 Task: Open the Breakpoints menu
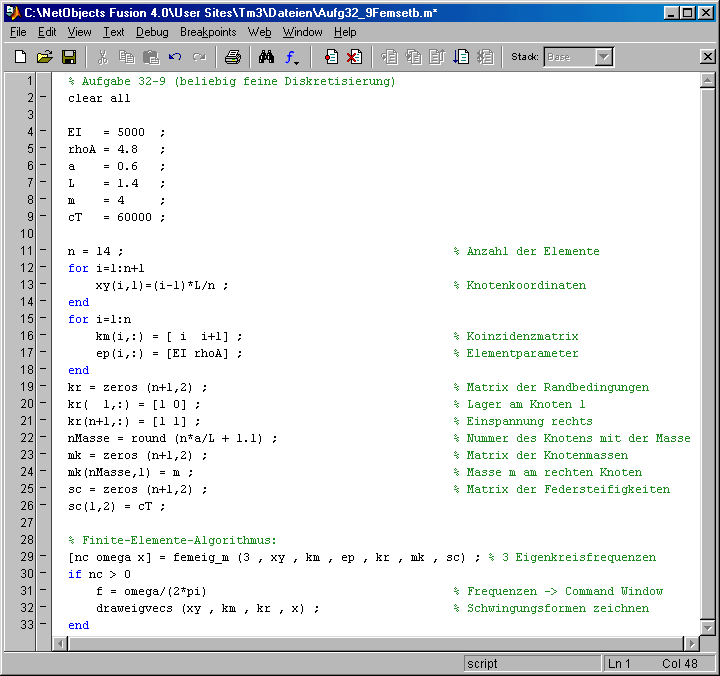(x=208, y=32)
